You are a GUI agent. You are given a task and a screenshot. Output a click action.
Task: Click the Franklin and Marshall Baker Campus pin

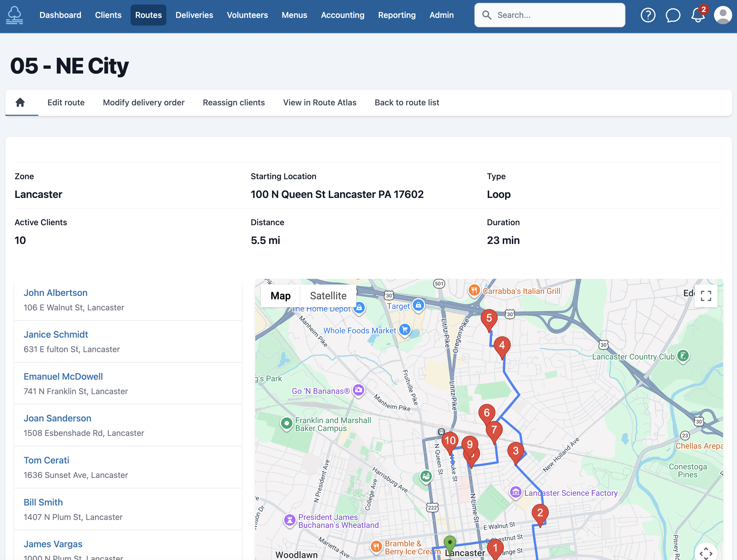point(286,424)
